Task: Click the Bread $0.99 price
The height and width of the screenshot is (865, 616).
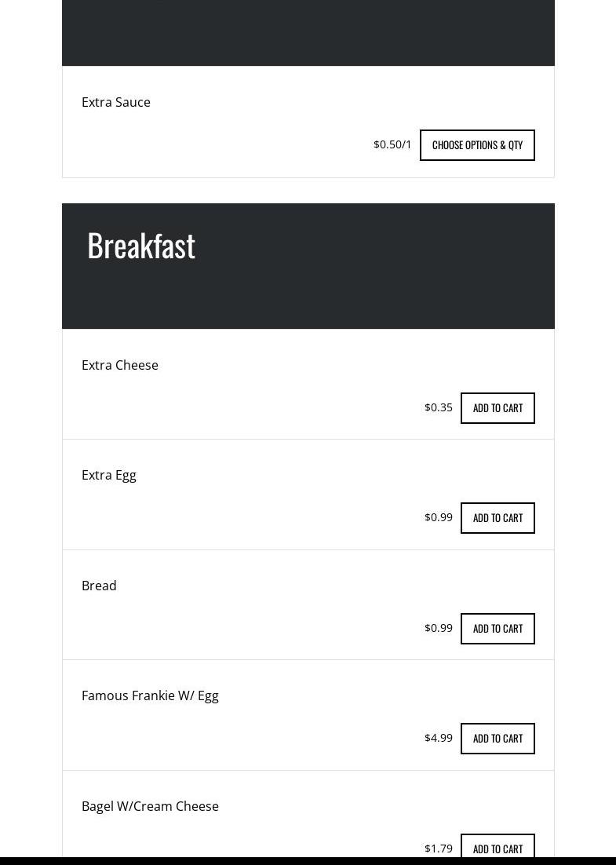Action: tap(439, 628)
